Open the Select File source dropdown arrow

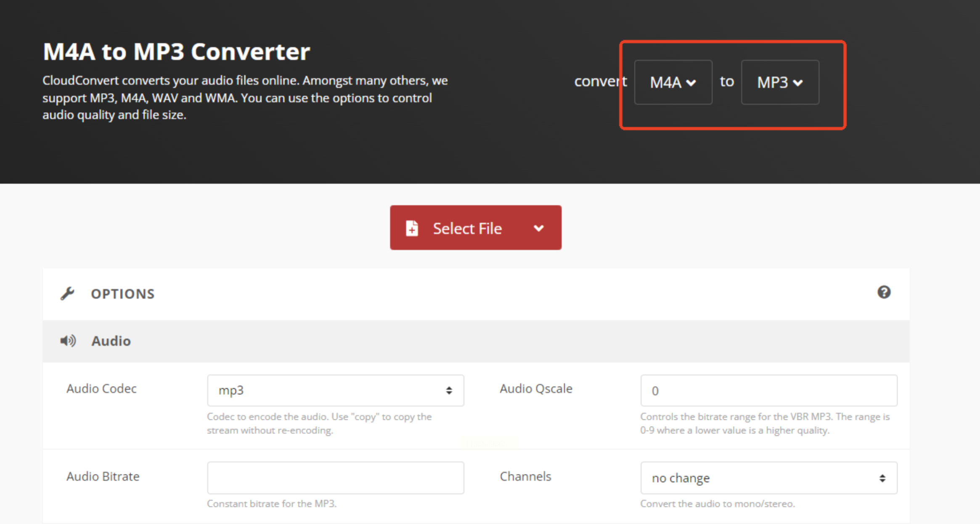[539, 228]
